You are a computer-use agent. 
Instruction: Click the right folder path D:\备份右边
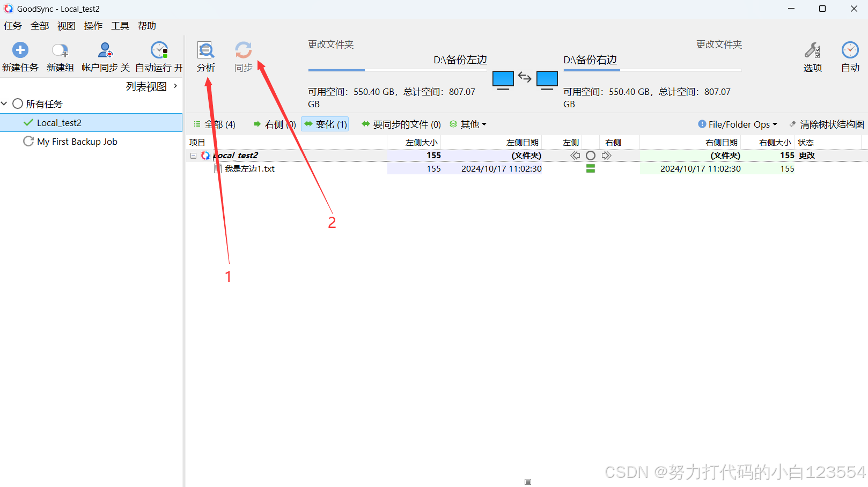click(x=590, y=60)
